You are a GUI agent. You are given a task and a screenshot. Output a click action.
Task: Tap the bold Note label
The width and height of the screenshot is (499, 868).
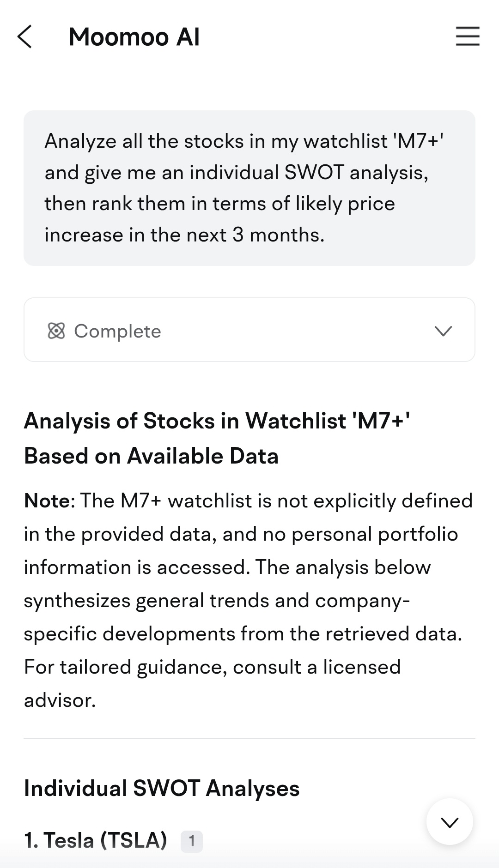click(46, 501)
